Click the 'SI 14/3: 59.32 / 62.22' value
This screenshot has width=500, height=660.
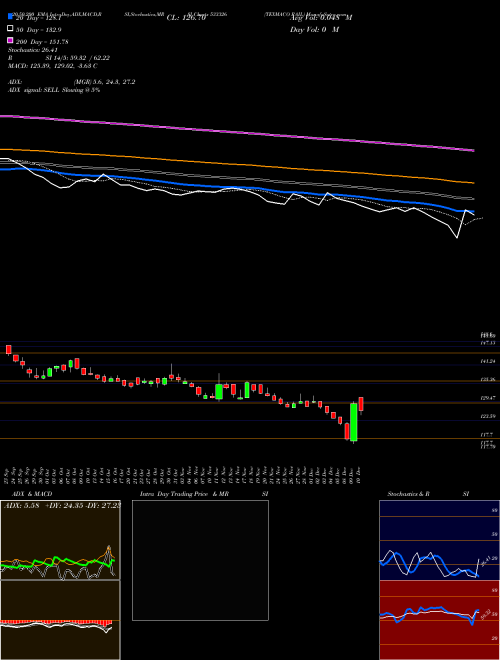[x=78, y=58]
